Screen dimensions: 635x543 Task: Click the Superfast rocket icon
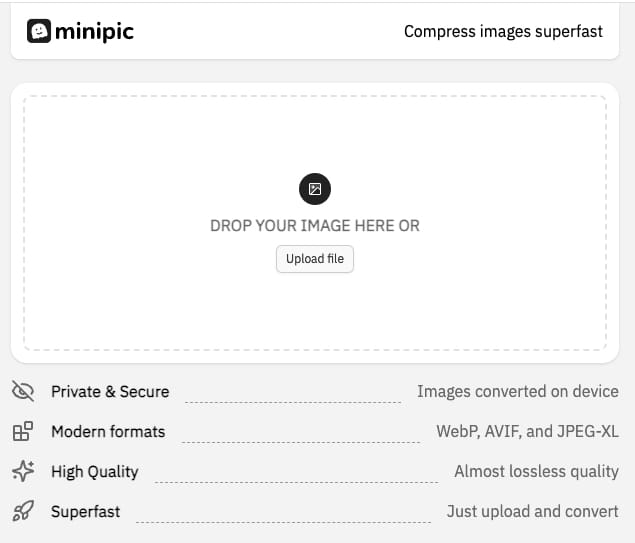23,511
